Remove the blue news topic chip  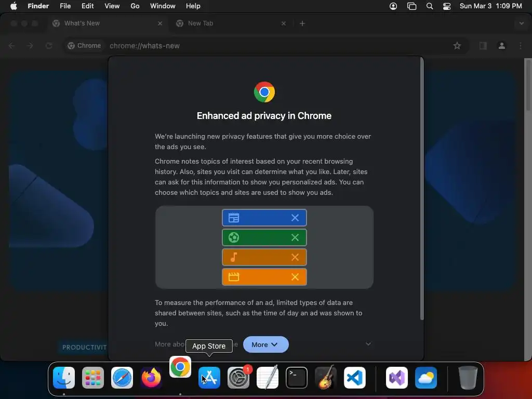(x=295, y=218)
